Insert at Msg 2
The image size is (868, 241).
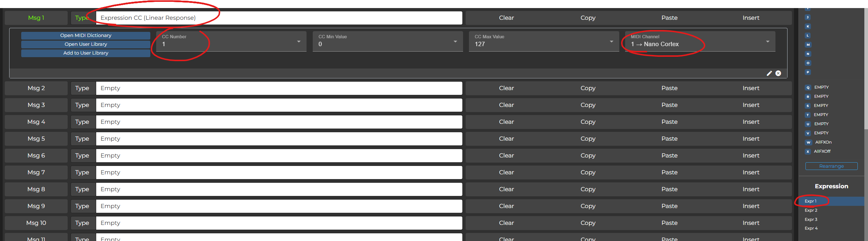[751, 88]
